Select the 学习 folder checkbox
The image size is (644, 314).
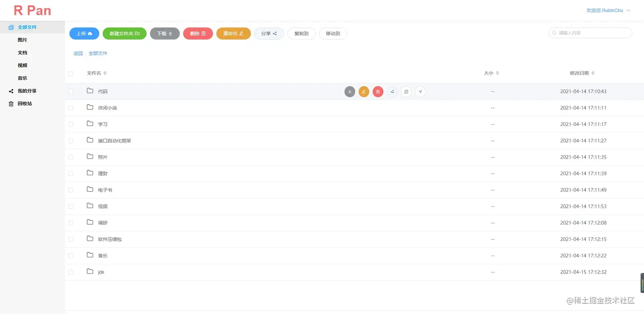click(71, 124)
